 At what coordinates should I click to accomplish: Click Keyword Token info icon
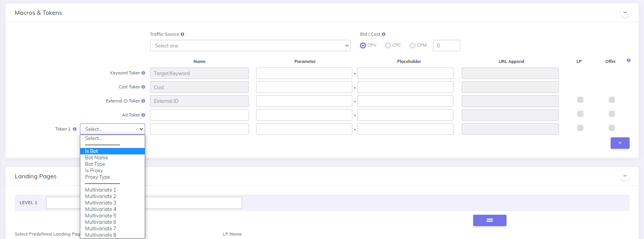point(143,73)
